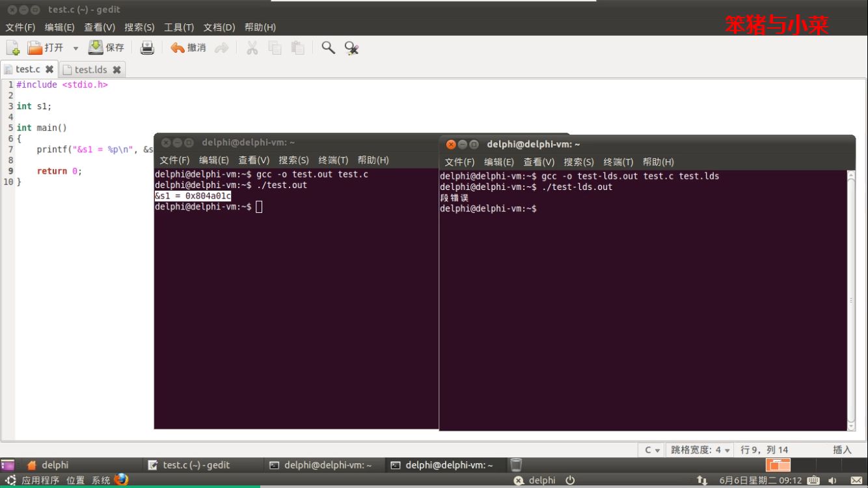The width and height of the screenshot is (868, 488).
Task: Create a new document in gedit
Action: (13, 47)
